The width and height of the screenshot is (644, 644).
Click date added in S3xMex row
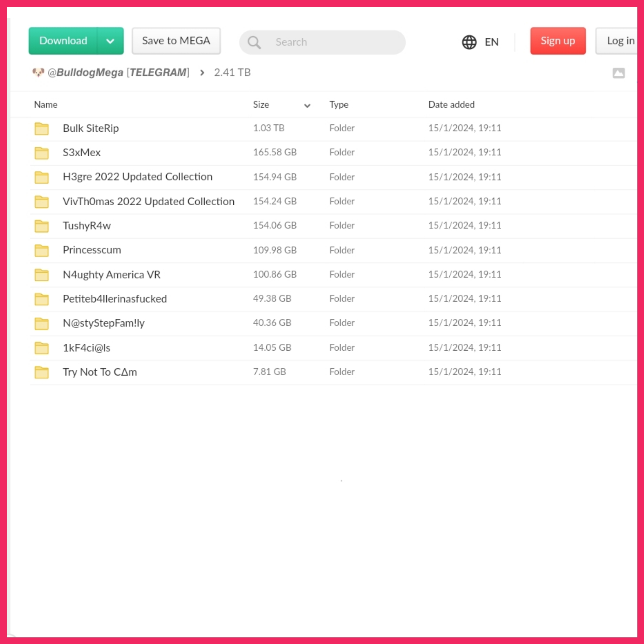click(x=465, y=152)
